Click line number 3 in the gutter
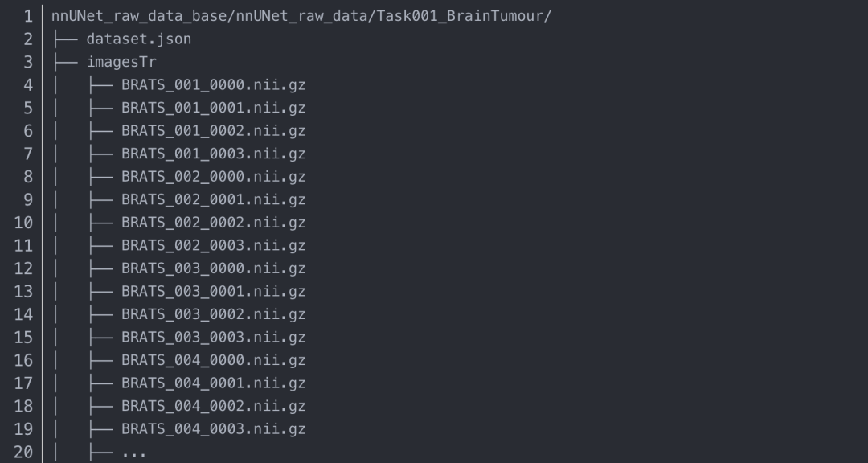The image size is (868, 463). coord(28,62)
